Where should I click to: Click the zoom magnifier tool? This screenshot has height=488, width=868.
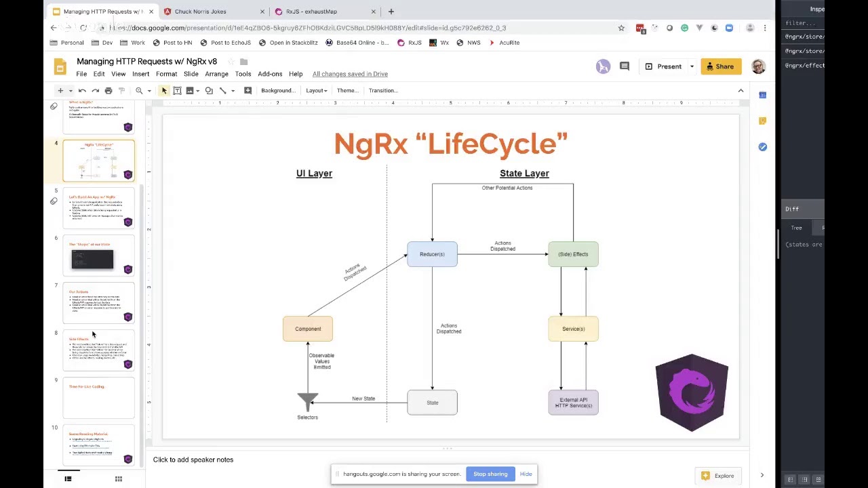[139, 91]
